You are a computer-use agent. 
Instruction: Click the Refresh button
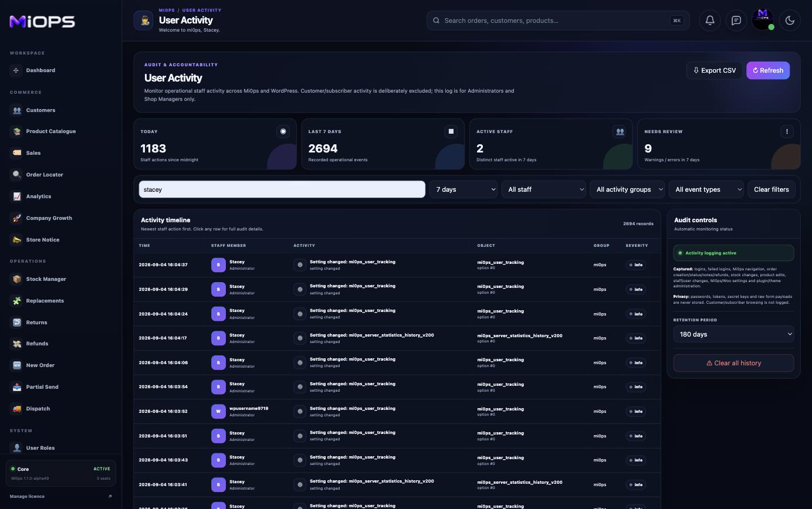pyautogui.click(x=768, y=70)
